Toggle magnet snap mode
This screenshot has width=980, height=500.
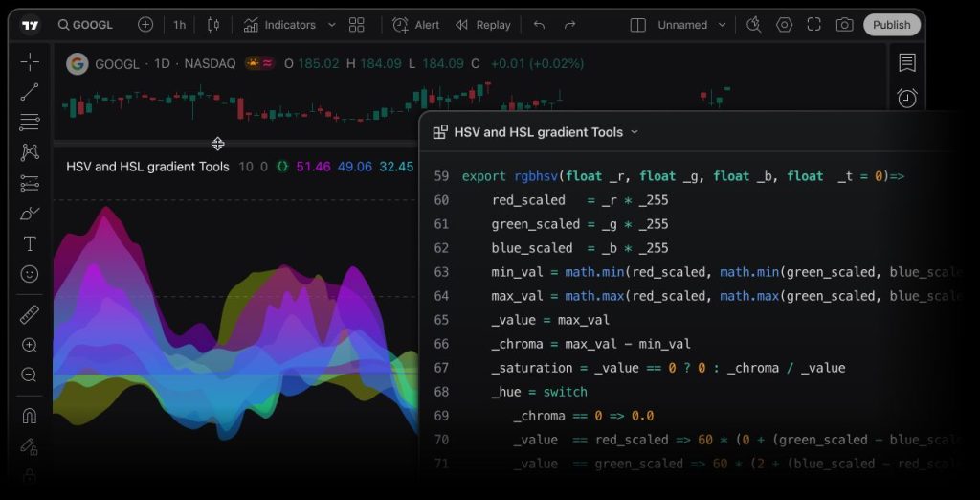tap(30, 416)
